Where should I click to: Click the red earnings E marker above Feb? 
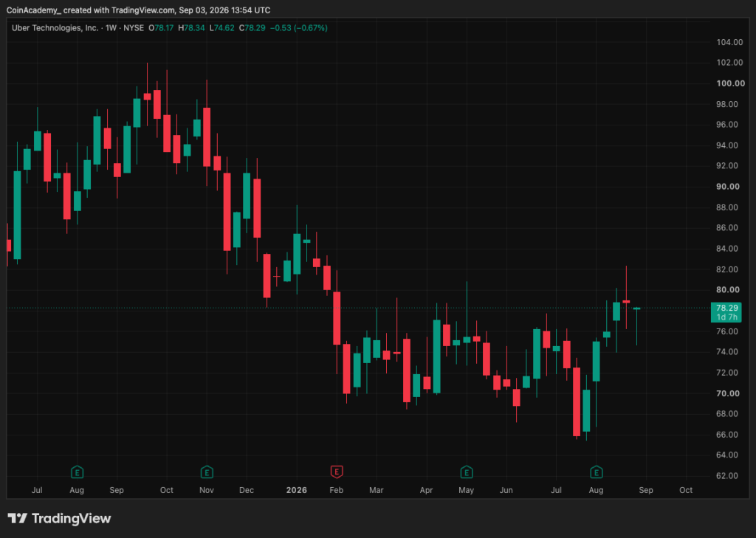(x=337, y=472)
